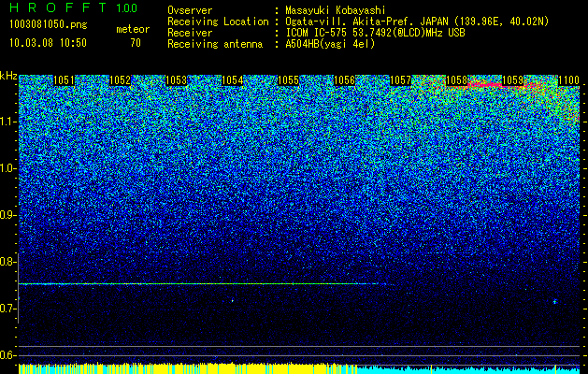
Task: Click the 0.9 frequency axis label
Action: click(x=8, y=215)
